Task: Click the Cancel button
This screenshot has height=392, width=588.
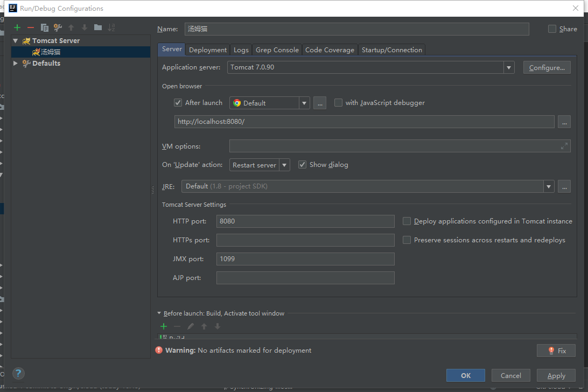Action: pos(511,375)
